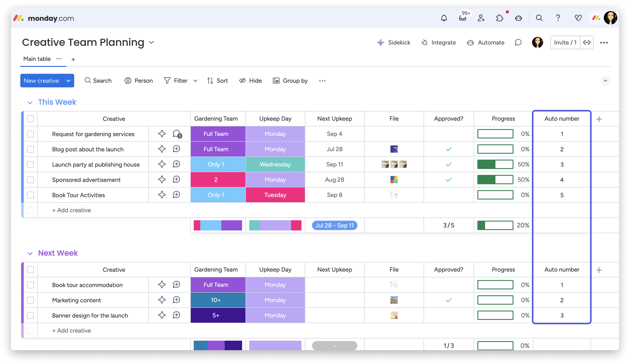The width and height of the screenshot is (630, 364).
Task: Collapse the This Week group
Action: 30,102
